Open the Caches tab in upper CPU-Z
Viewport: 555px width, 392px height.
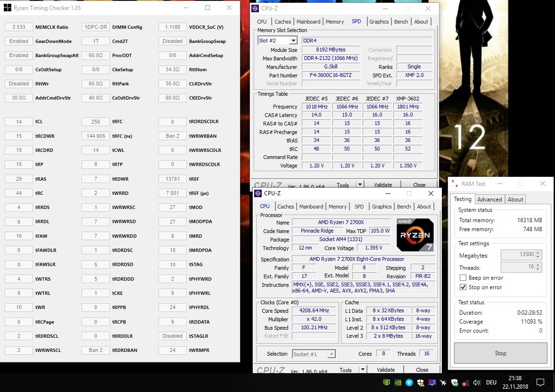click(282, 22)
